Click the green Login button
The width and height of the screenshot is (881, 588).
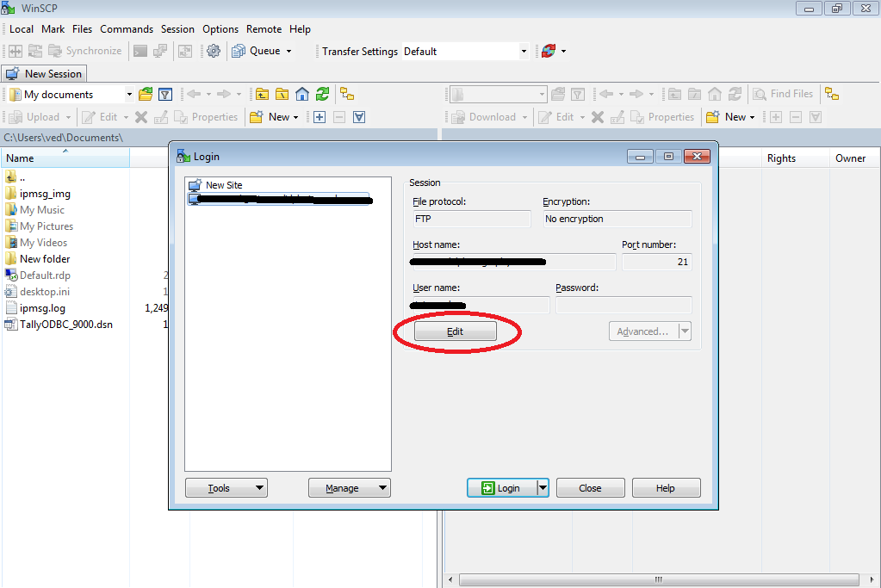click(502, 488)
